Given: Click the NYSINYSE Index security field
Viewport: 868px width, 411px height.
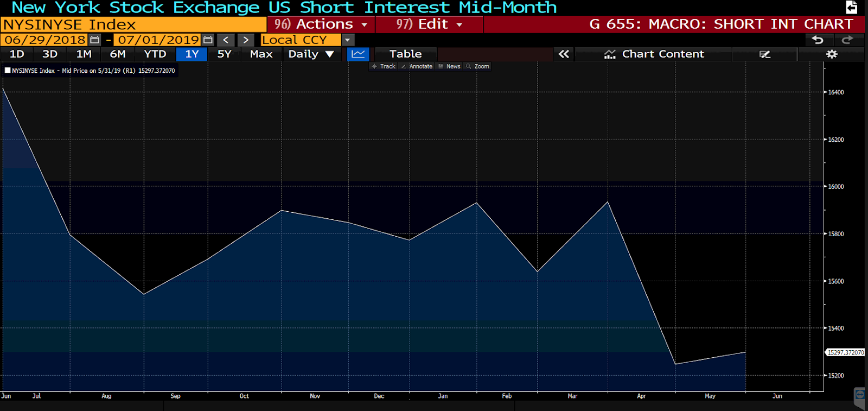Looking at the screenshot, I should (133, 24).
